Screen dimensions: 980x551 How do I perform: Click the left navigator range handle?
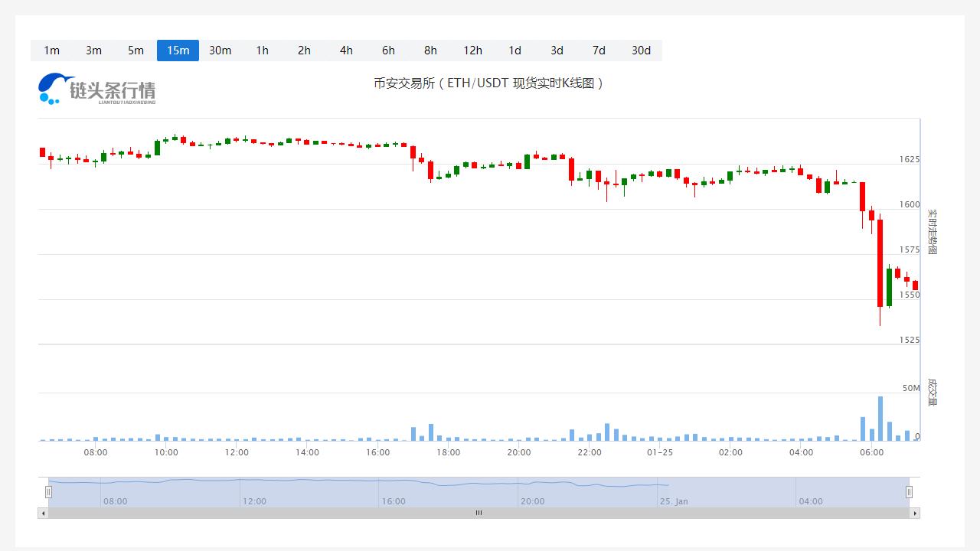tap(48, 492)
